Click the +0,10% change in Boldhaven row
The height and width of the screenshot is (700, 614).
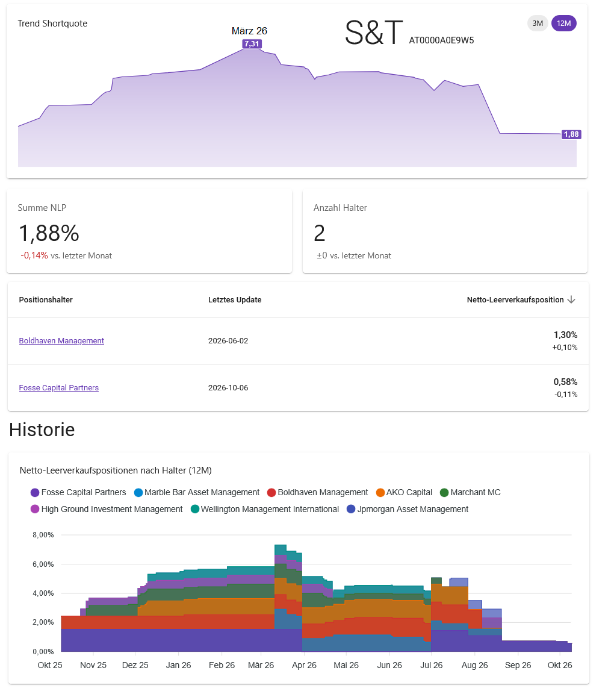pyautogui.click(x=565, y=348)
